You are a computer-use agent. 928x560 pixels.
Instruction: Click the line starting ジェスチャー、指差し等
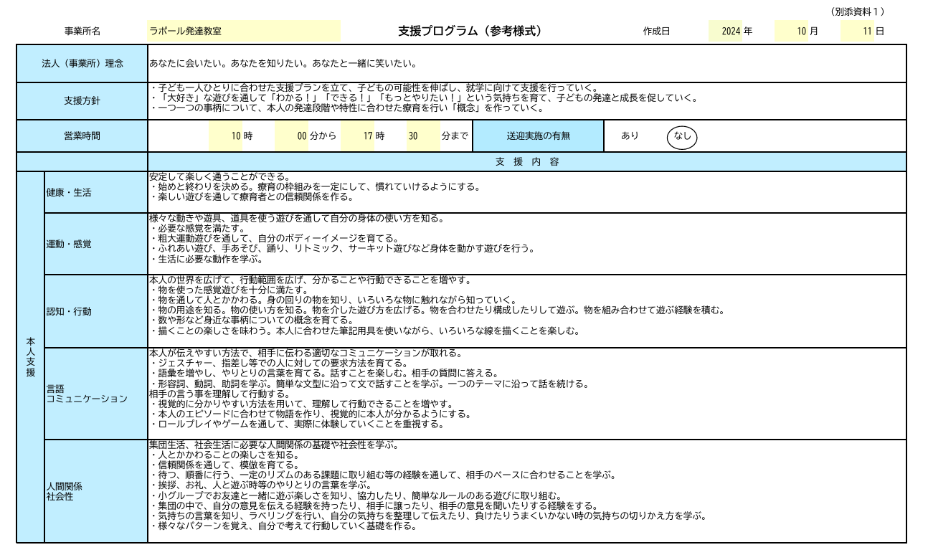tap(280, 364)
